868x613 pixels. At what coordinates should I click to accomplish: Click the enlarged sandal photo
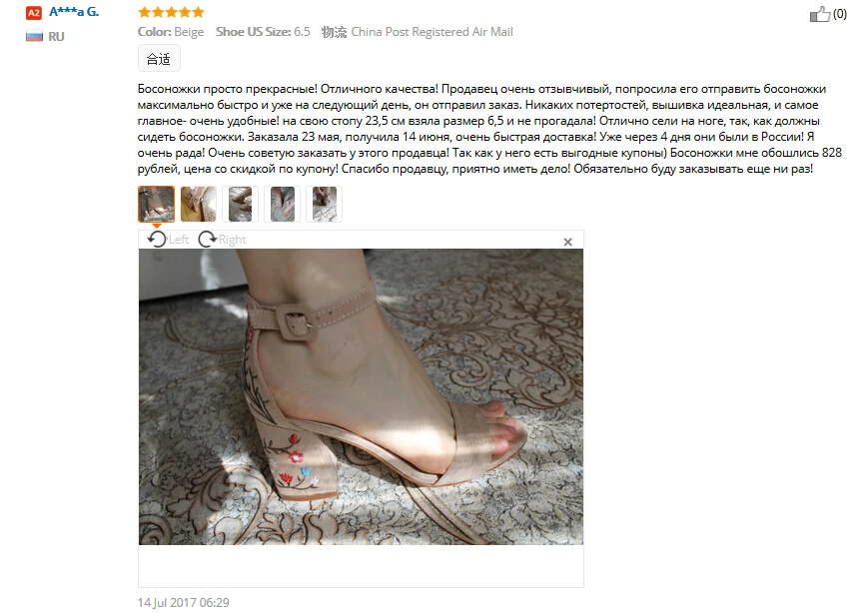361,396
